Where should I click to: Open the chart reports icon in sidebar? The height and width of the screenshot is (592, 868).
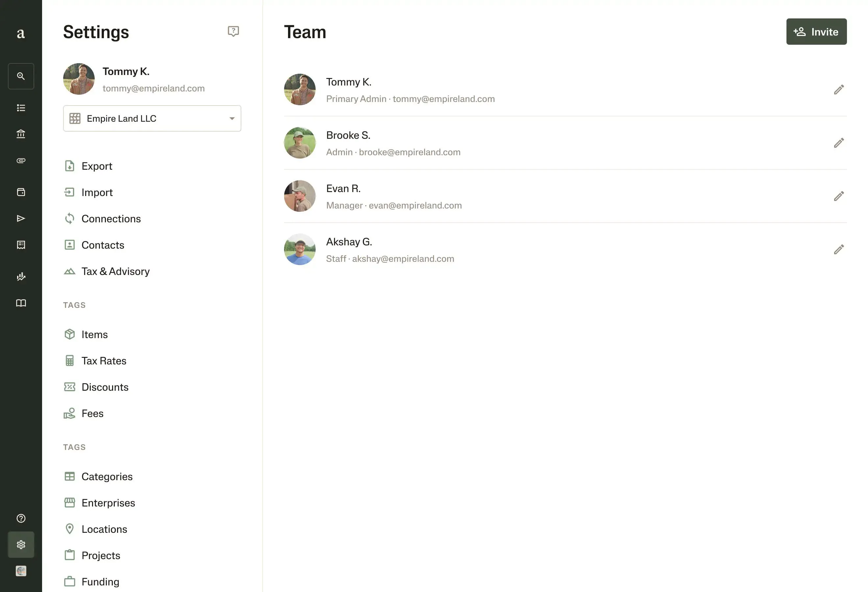coord(21,276)
